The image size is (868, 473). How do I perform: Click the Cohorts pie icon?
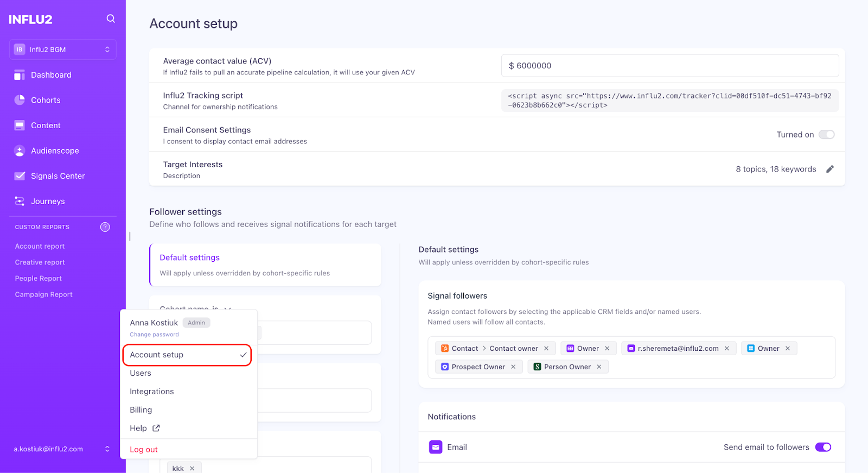[x=20, y=100]
